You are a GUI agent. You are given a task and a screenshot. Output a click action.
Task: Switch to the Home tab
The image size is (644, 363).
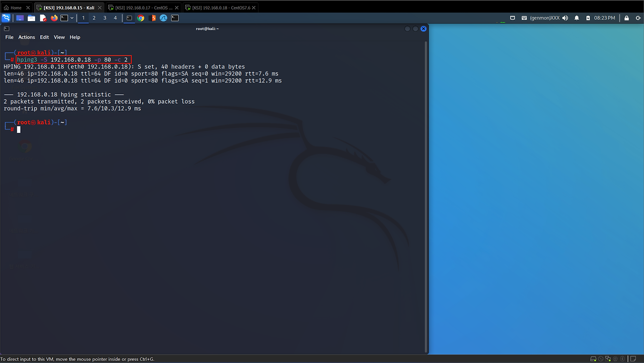click(x=16, y=8)
